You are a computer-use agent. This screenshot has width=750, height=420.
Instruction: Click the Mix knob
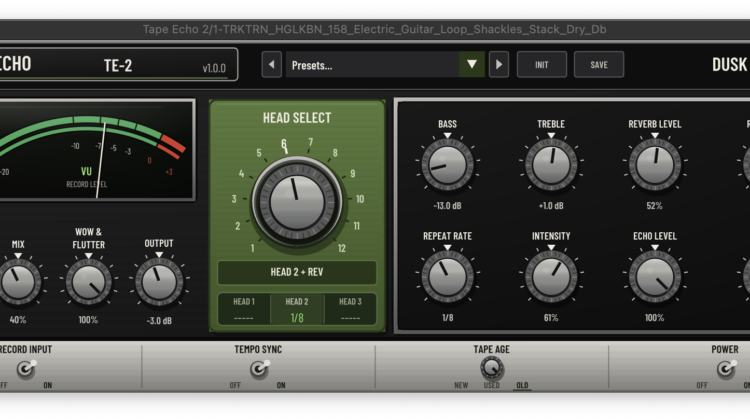(x=18, y=282)
